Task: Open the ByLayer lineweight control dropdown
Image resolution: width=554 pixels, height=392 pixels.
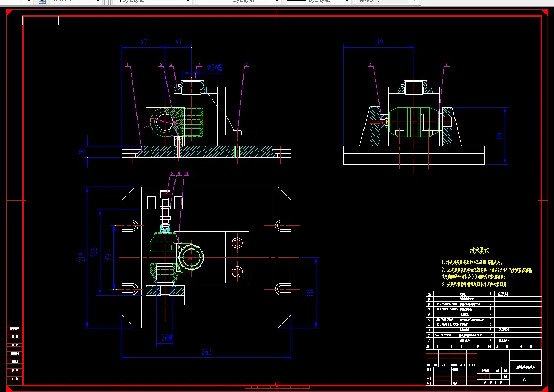Action: (x=318, y=2)
